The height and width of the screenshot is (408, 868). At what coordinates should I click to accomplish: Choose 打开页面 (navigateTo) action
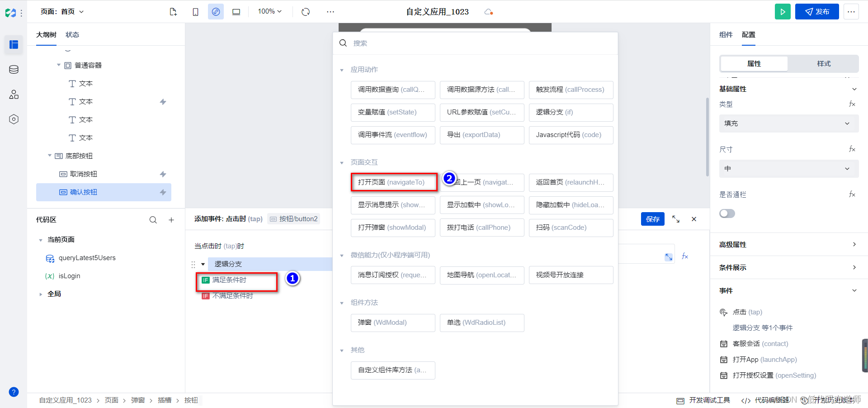tap(393, 182)
